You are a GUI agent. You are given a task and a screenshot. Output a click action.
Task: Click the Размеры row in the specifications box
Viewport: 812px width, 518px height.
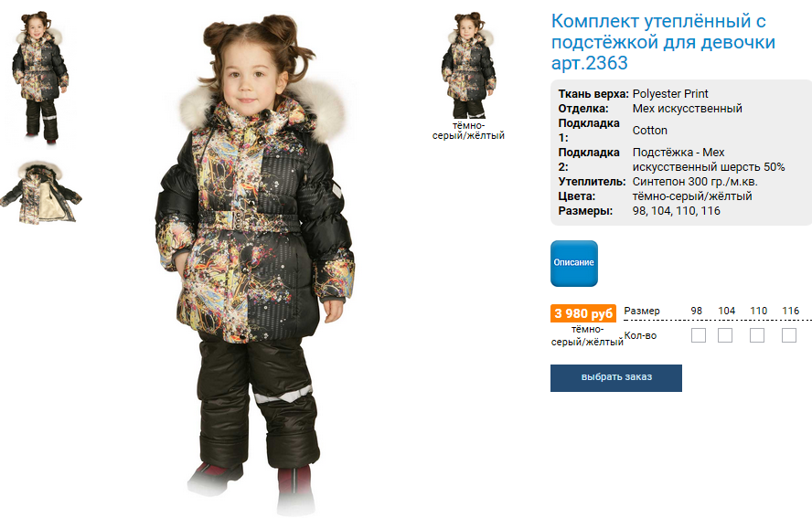639,211
